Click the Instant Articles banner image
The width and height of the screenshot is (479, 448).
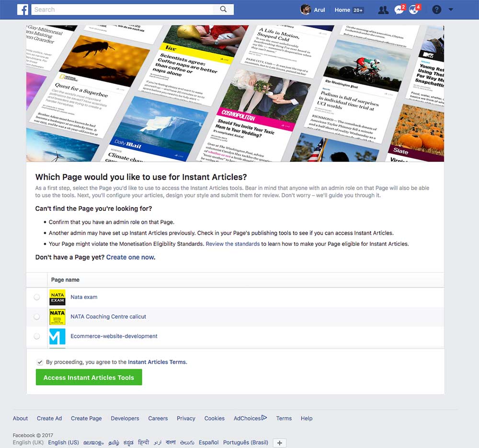tap(235, 93)
